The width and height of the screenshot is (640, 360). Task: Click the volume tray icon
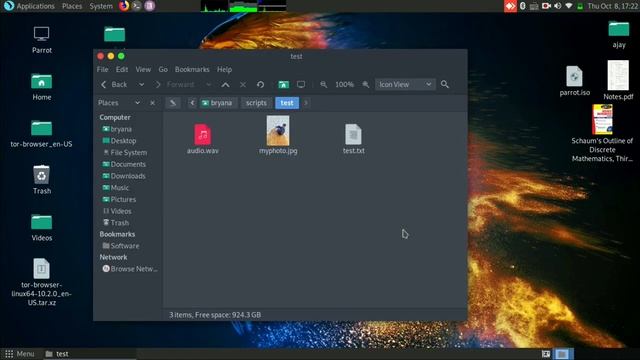click(x=558, y=6)
